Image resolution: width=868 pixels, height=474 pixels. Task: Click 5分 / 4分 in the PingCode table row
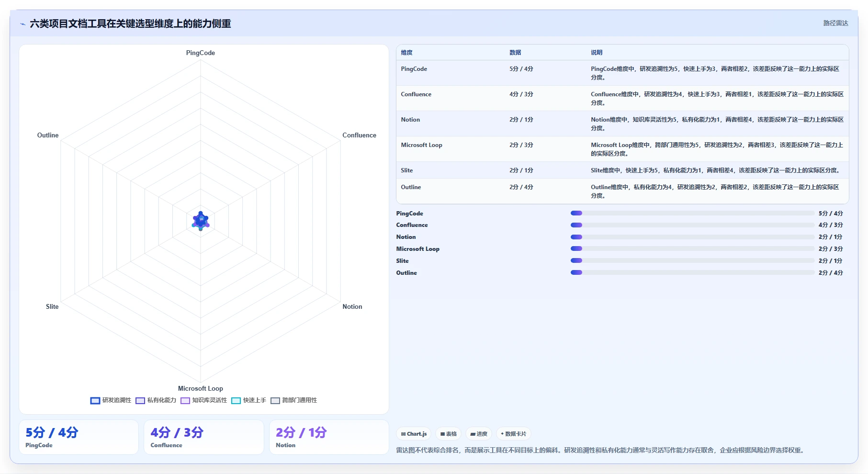(x=521, y=69)
